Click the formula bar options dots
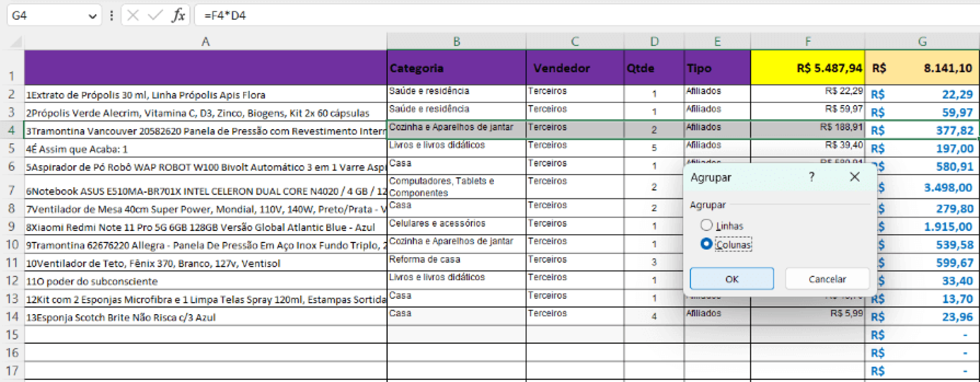 [x=111, y=16]
